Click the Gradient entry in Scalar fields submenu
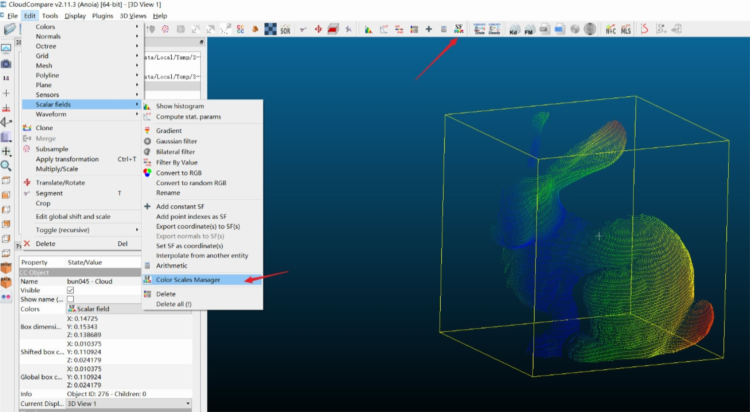Screen dimensions: 750x412 click(202, 131)
